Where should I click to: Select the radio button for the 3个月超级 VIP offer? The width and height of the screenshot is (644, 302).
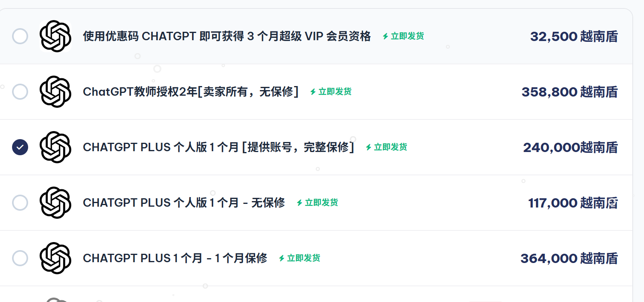tap(20, 36)
